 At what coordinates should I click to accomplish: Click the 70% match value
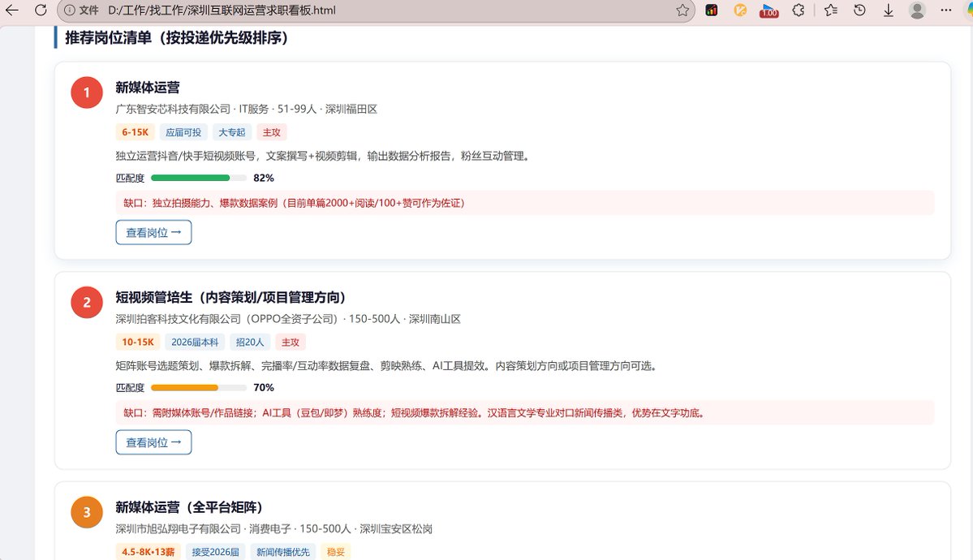click(264, 388)
